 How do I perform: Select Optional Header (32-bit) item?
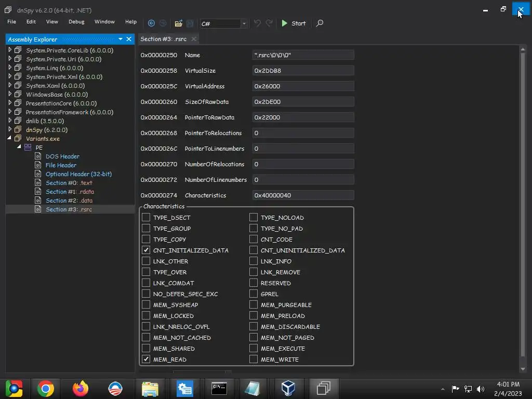tap(79, 174)
